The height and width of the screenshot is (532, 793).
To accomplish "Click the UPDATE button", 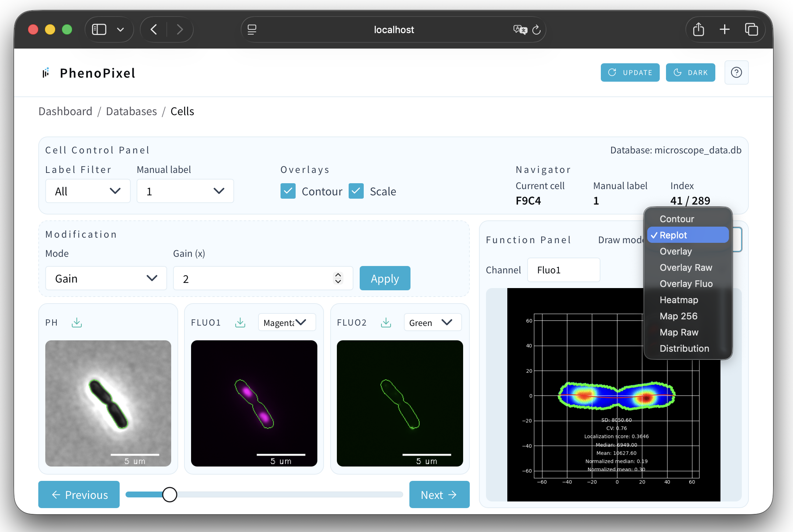I will pyautogui.click(x=630, y=72).
